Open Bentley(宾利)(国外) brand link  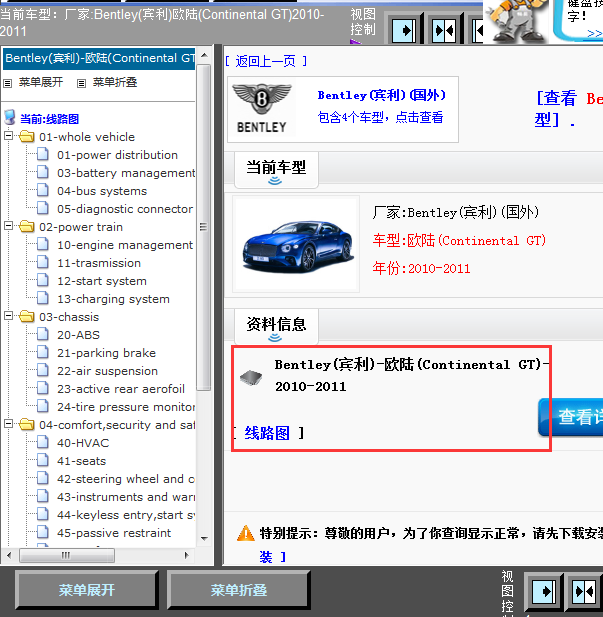[x=382, y=95]
